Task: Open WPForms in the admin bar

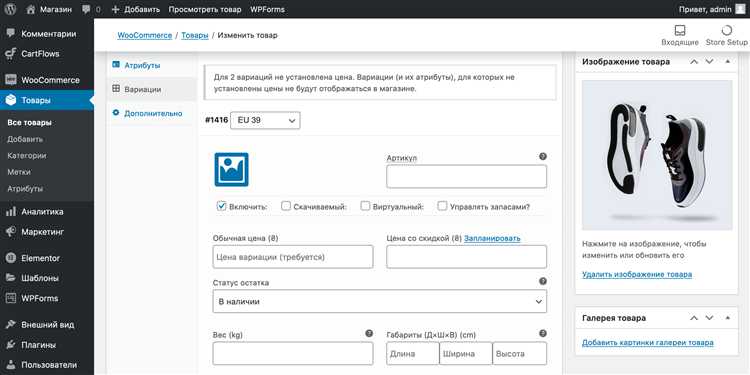Action: click(267, 9)
